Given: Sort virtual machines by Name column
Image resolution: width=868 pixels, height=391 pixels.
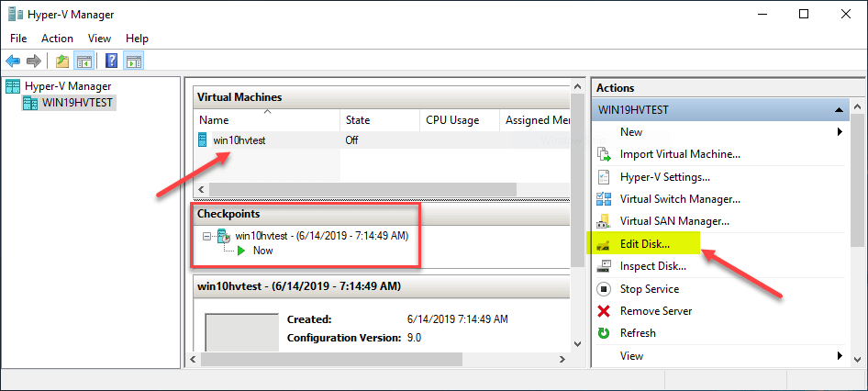Looking at the screenshot, I should [267, 120].
